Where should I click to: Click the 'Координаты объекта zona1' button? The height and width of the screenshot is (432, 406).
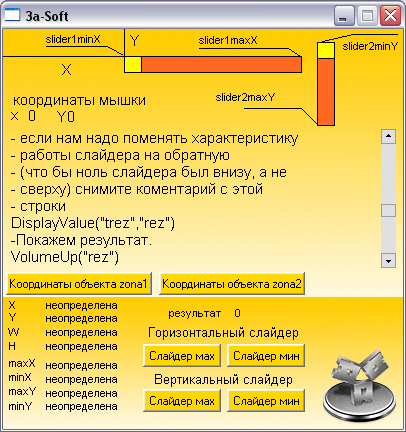click(79, 284)
